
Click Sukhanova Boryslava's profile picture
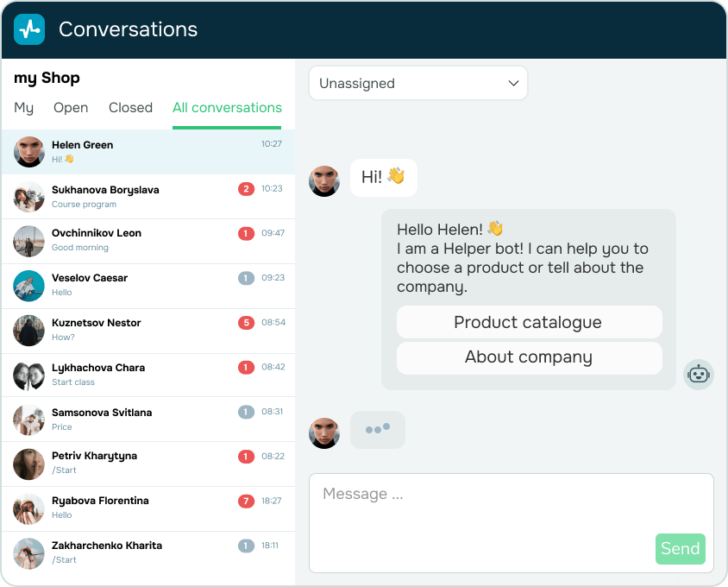point(28,196)
